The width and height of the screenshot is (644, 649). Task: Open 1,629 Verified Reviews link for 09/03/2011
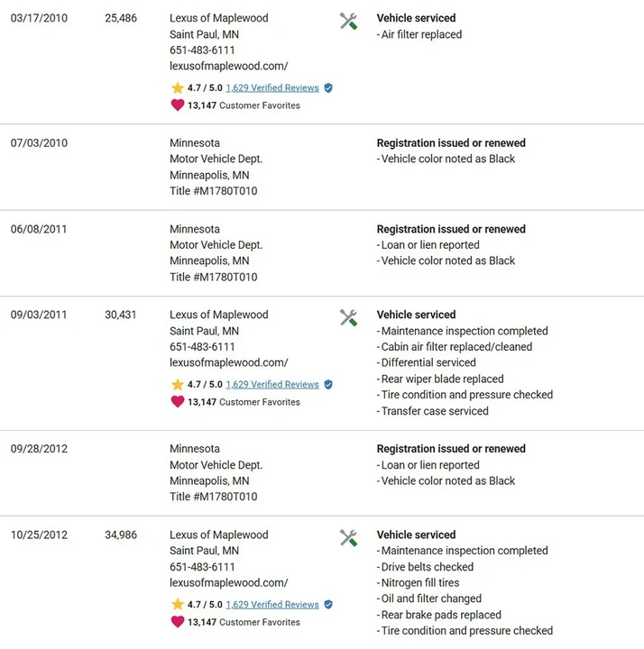tap(272, 385)
